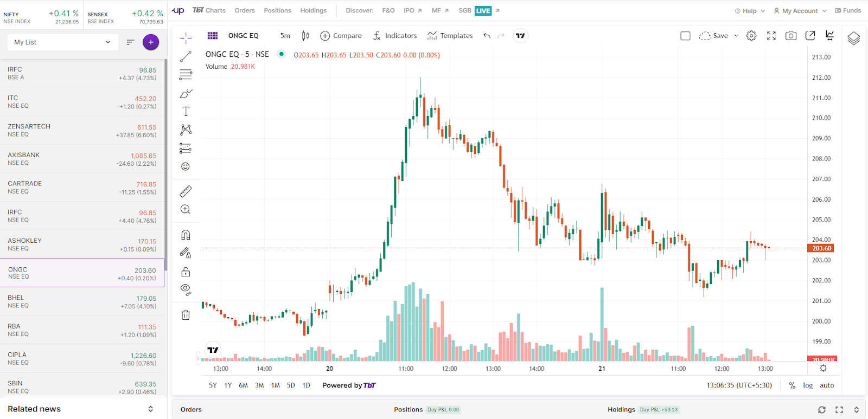Add a symbol with purple plus button
868x419 pixels.
point(151,42)
